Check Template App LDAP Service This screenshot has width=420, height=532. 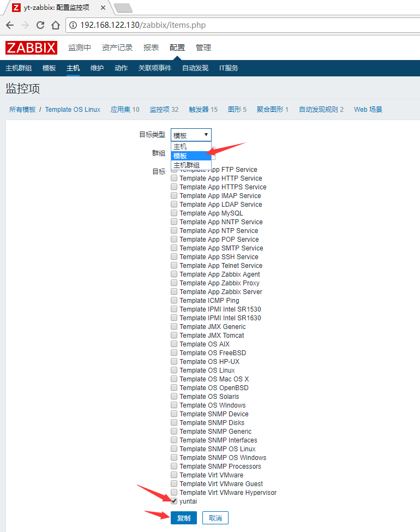coord(174,204)
